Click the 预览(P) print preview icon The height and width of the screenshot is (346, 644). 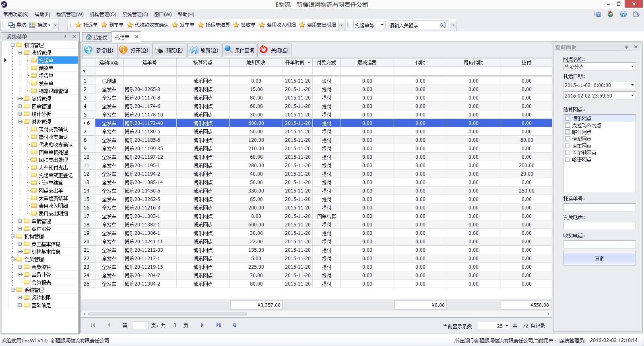point(159,50)
